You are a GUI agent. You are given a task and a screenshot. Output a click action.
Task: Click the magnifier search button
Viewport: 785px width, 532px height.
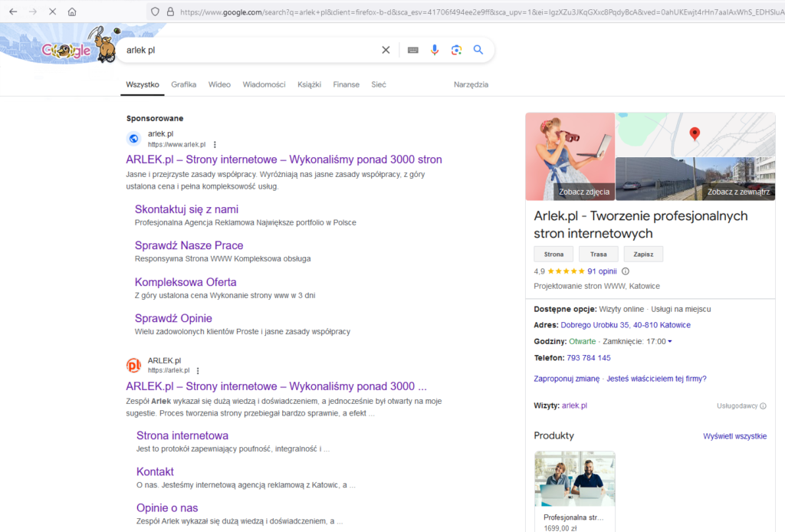tap(478, 50)
